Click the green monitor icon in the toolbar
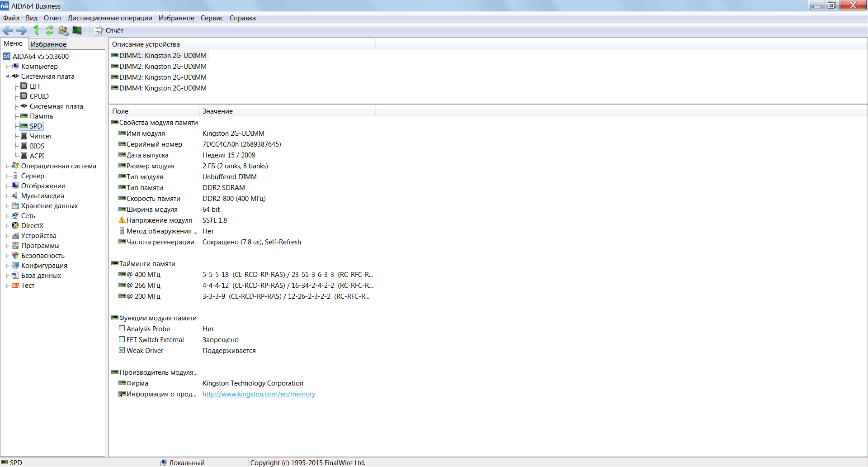The width and height of the screenshot is (868, 467). click(77, 30)
